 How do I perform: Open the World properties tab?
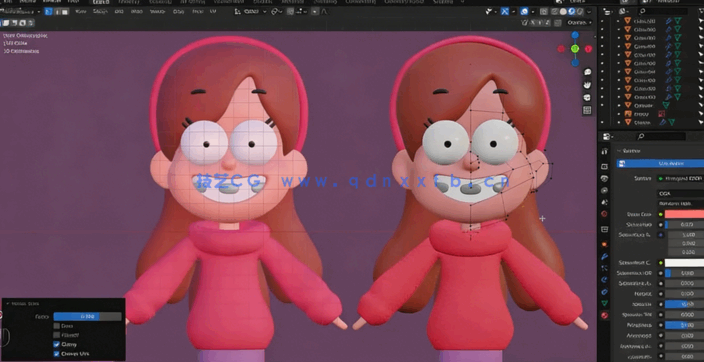coord(604,214)
